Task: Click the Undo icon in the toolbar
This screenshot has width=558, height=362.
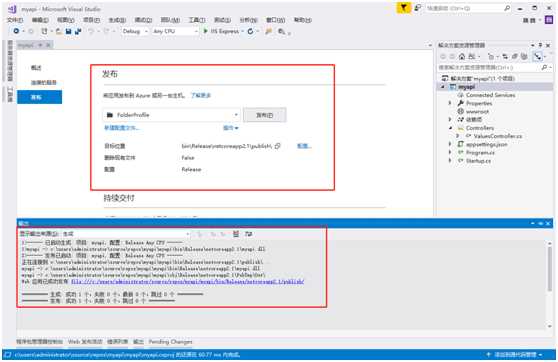Action: [91, 31]
